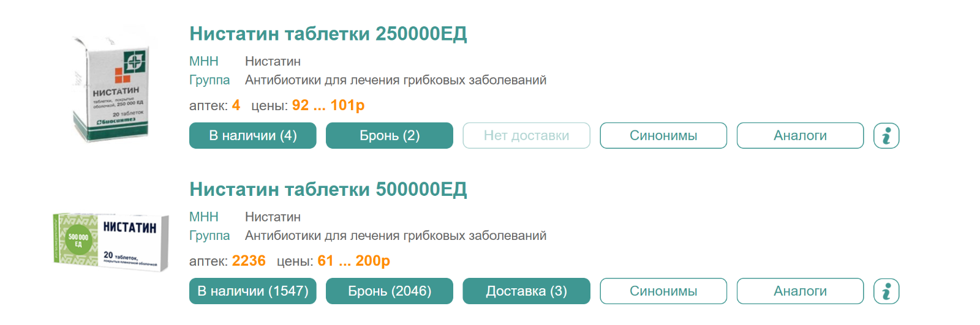
Task: View Аналоги for the 250000ЕД tablets
Action: (x=801, y=135)
